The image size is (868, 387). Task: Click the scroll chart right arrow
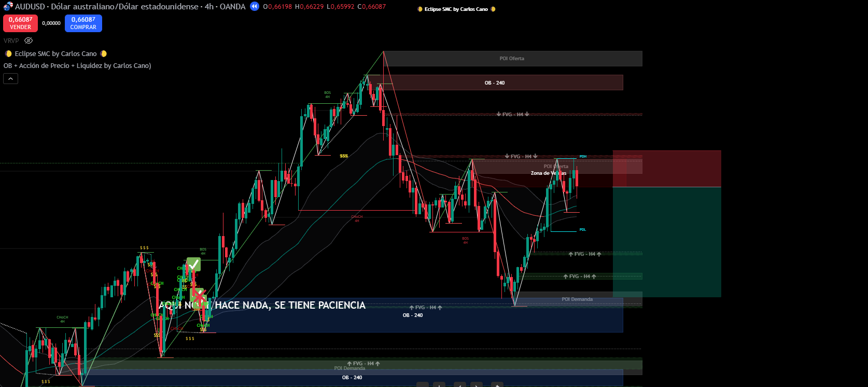(x=477, y=385)
